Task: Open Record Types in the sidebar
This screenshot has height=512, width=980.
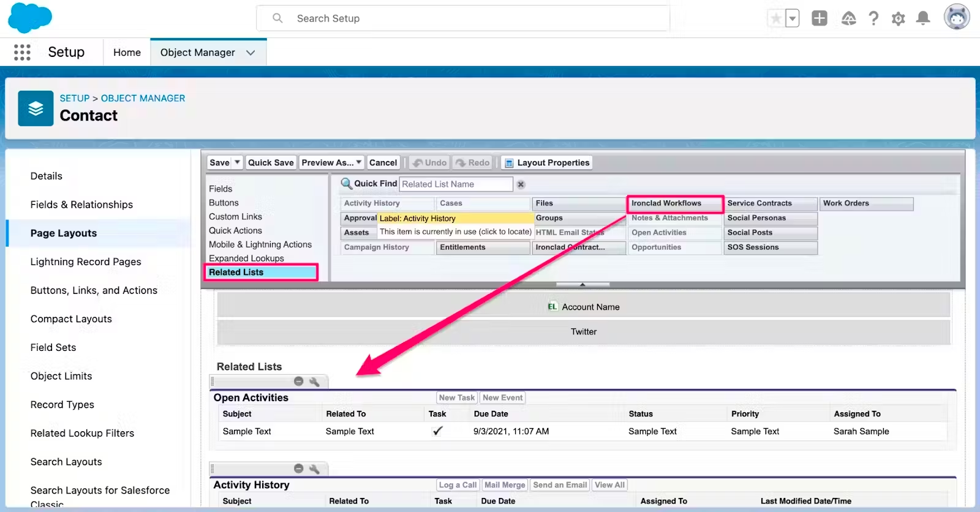Action: tap(62, 405)
